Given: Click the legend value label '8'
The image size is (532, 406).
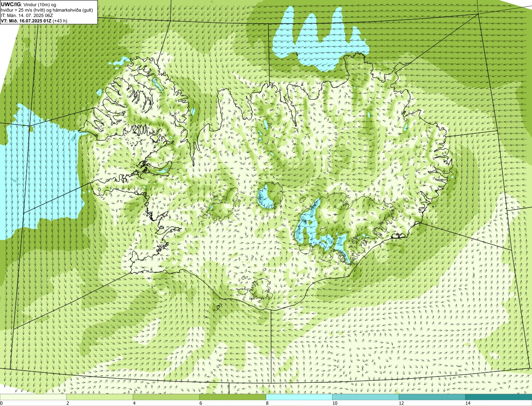Looking at the screenshot, I should click(x=267, y=403).
